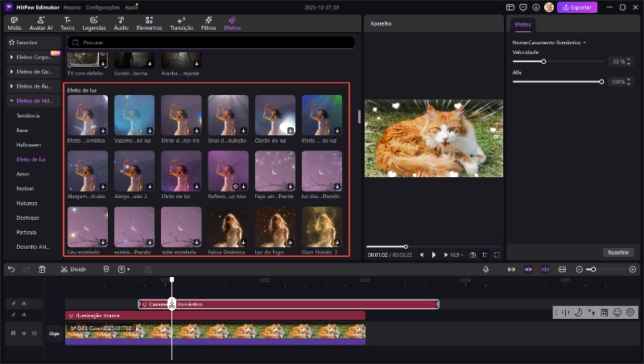The height and width of the screenshot is (364, 644).
Task: Click the microphone voice-over icon
Action: click(x=486, y=269)
